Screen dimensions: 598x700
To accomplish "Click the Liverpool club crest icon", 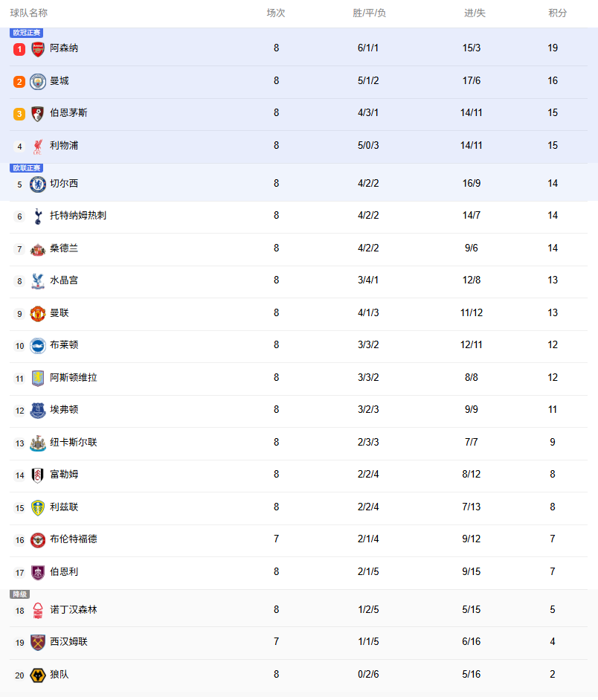I will [x=38, y=146].
